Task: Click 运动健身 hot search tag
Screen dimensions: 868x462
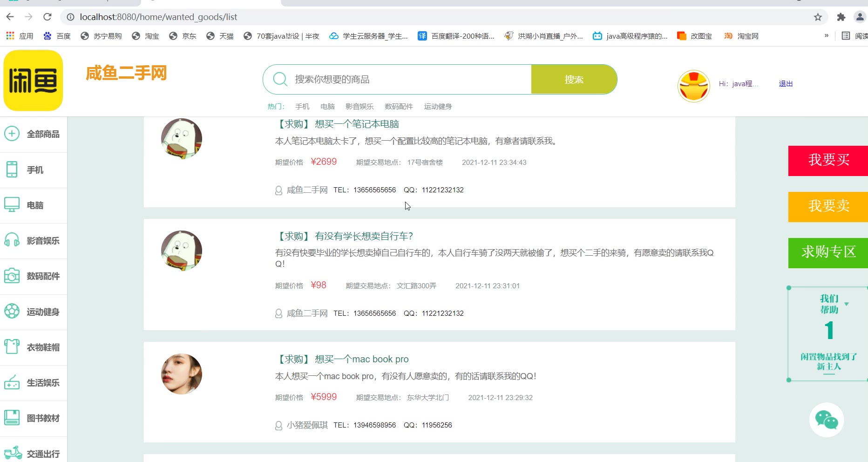Action: (x=438, y=106)
